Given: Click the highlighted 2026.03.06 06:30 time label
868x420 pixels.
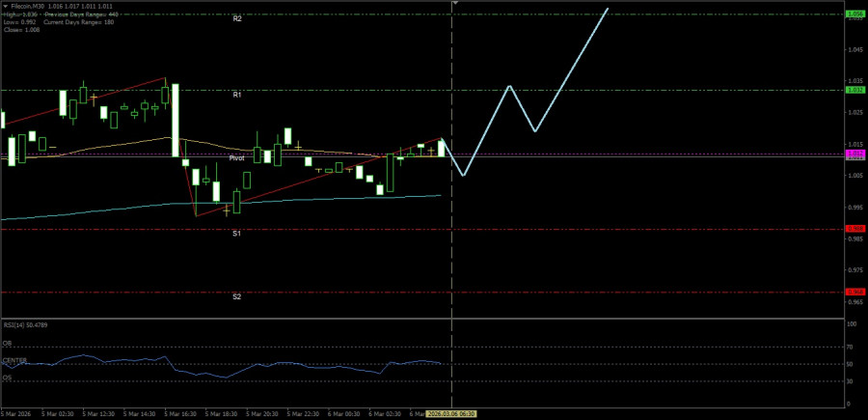Looking at the screenshot, I should click(452, 413).
